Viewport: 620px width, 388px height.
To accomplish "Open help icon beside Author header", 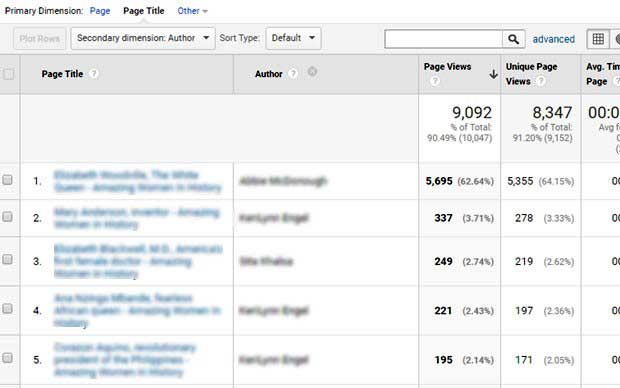I will tap(293, 74).
